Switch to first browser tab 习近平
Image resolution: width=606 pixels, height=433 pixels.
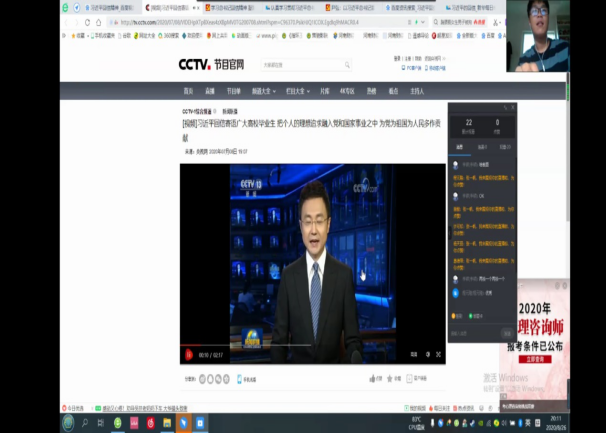point(109,7)
